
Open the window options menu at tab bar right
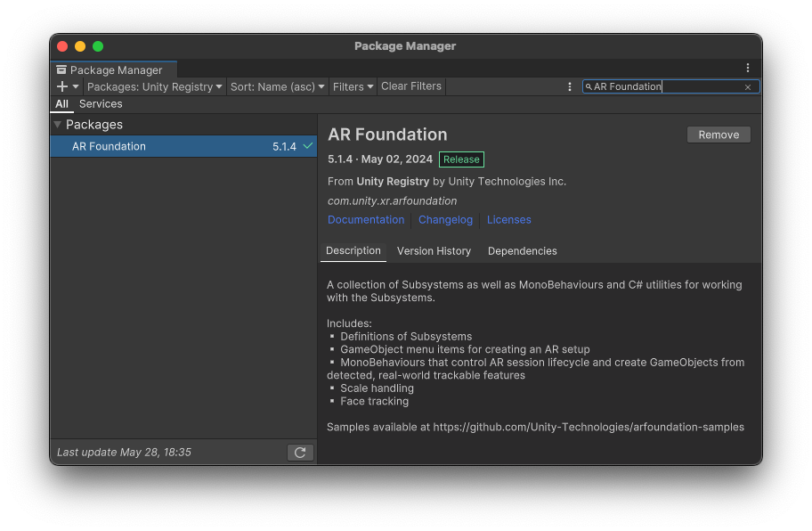click(747, 68)
